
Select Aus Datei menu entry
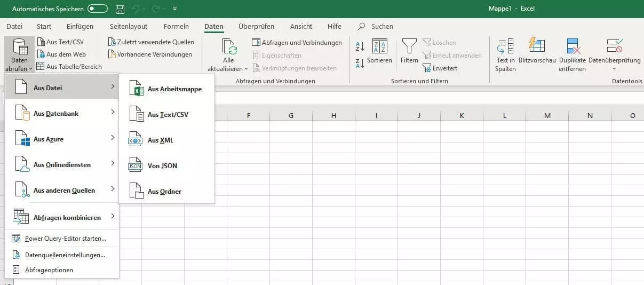[x=62, y=87]
